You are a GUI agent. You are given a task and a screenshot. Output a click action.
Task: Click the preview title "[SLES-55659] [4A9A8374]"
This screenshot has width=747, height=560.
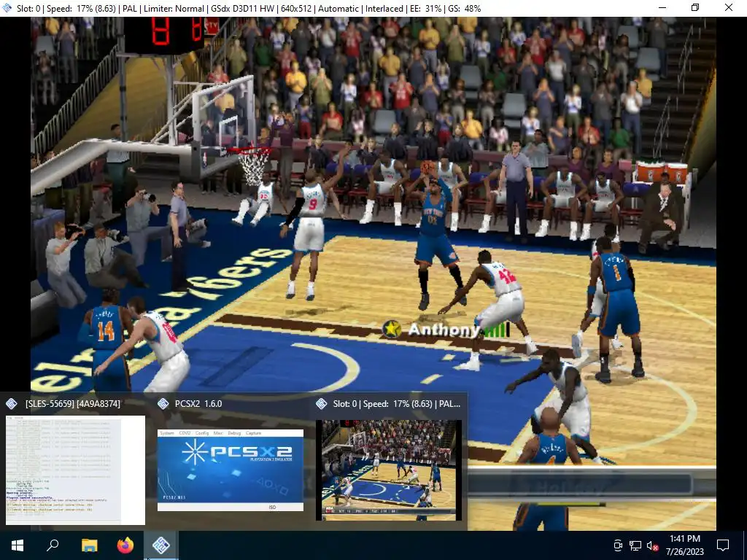(x=73, y=404)
